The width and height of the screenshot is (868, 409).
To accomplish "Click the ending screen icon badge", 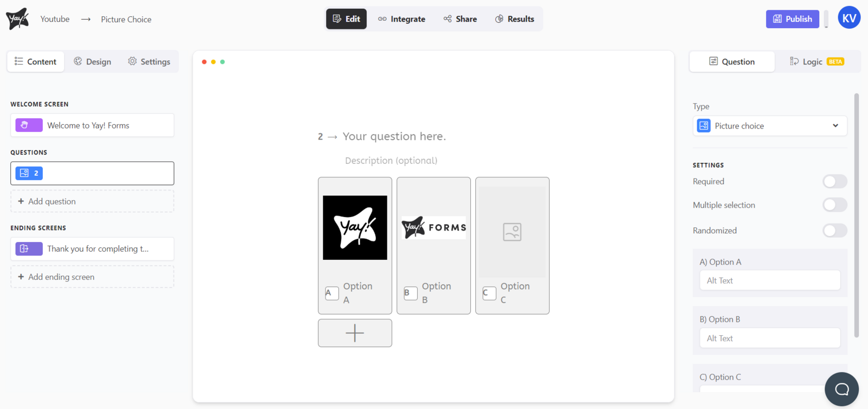I will coord(29,249).
